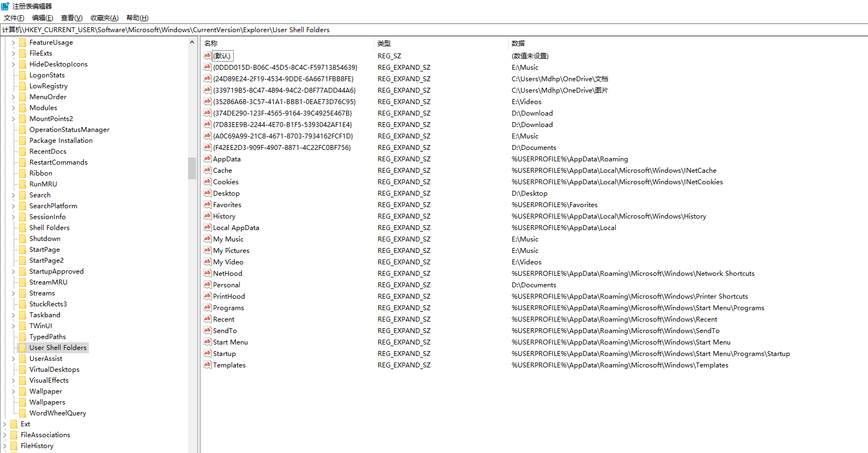Open the 编辑(E) menu

pos(43,18)
